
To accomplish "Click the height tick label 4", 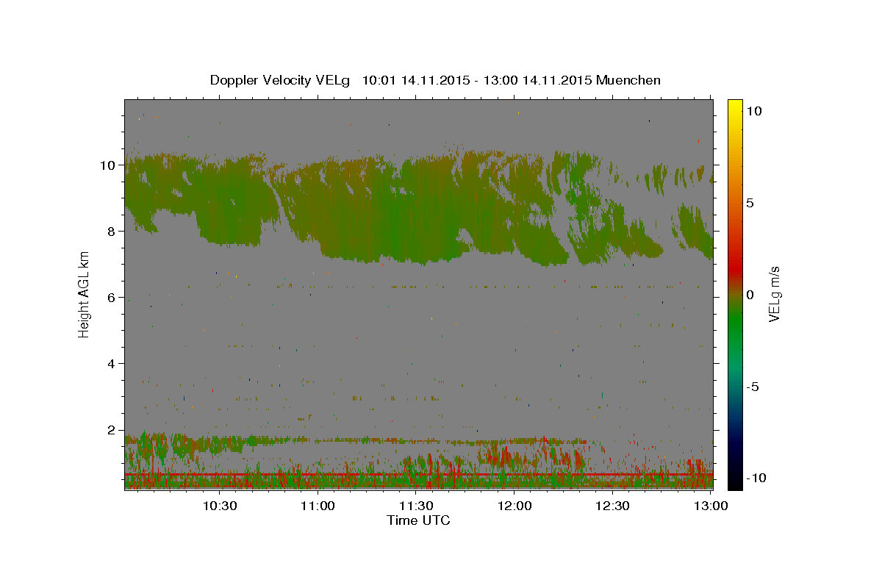I will pos(112,364).
